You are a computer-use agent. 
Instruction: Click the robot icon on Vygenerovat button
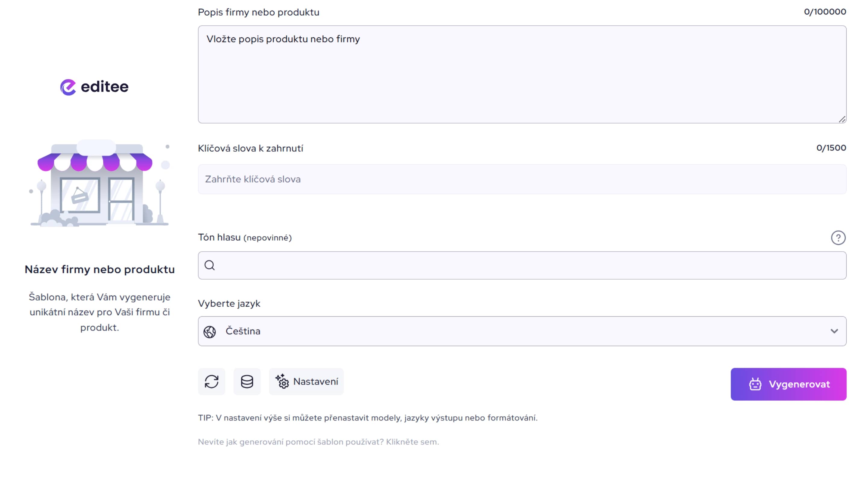pos(755,384)
